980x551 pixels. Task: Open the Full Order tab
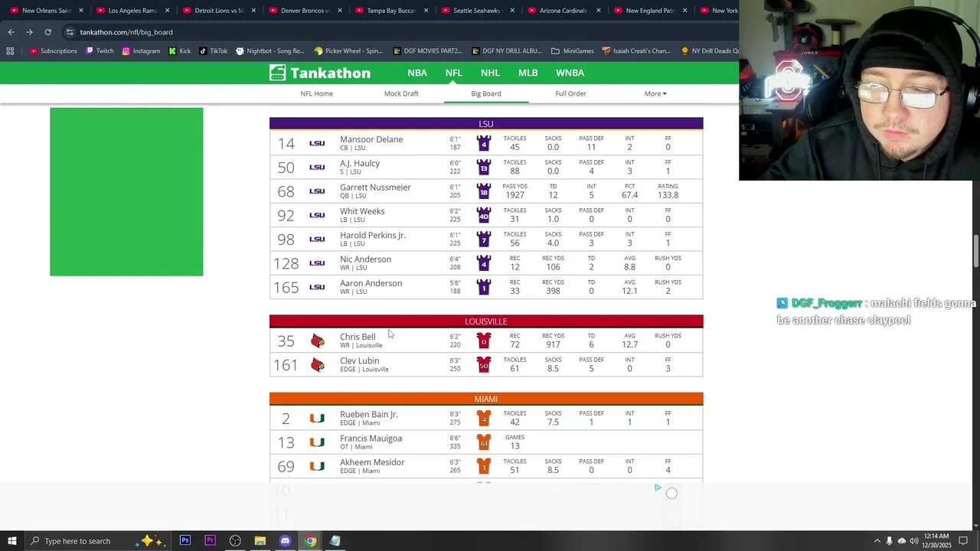pos(570,93)
